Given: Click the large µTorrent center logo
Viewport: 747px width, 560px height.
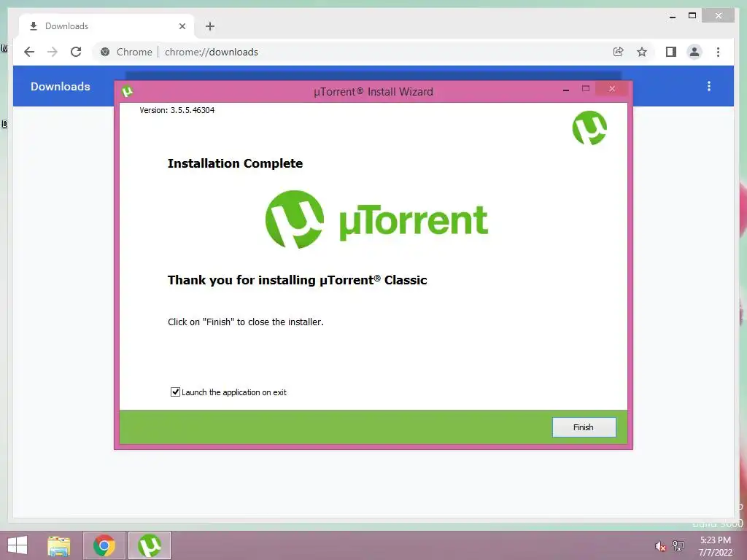Looking at the screenshot, I should (376, 219).
